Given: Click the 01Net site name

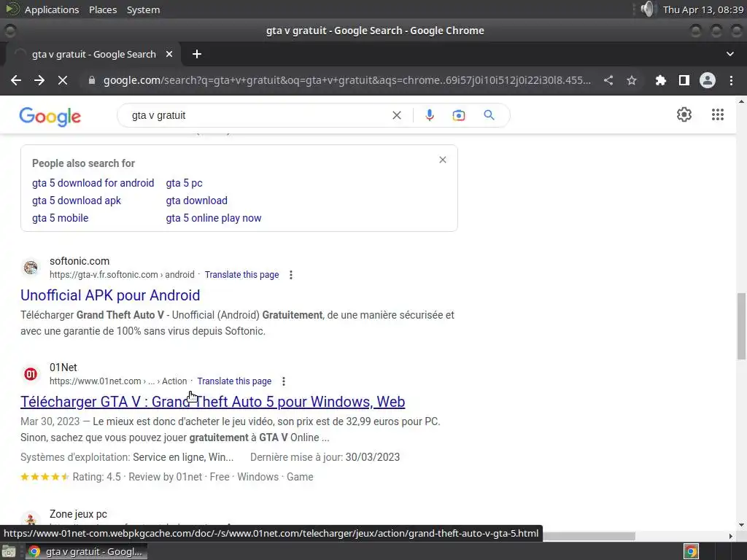Looking at the screenshot, I should (x=63, y=367).
